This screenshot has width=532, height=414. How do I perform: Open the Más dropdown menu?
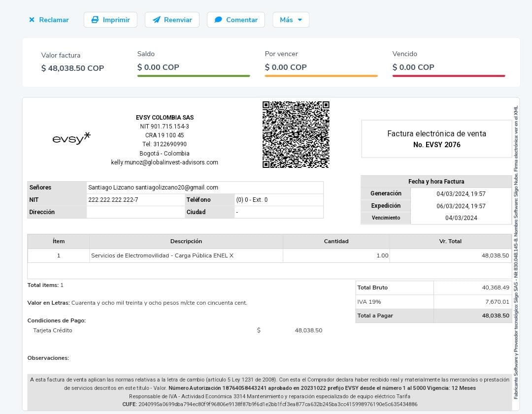(291, 20)
